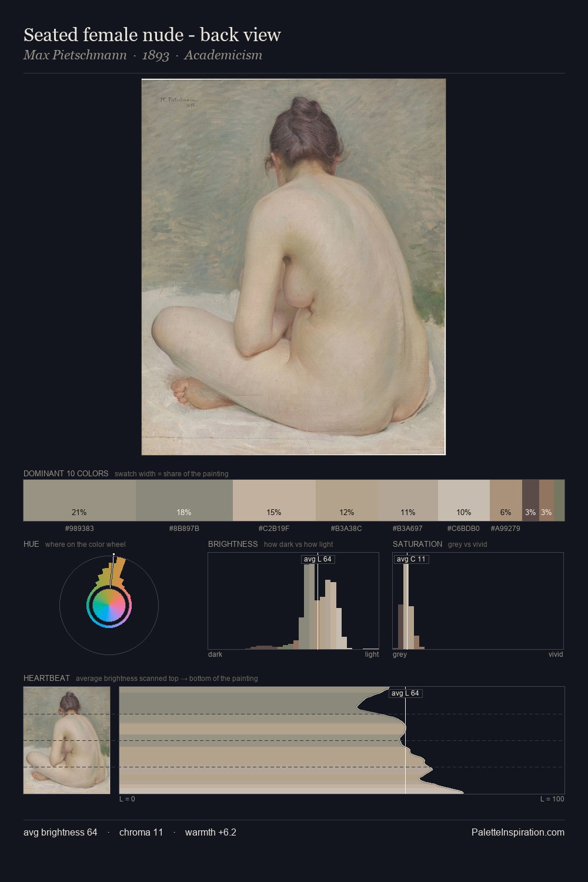Click the 'avg C 11' label in saturation chart
This screenshot has width=588, height=882.
pyautogui.click(x=411, y=559)
